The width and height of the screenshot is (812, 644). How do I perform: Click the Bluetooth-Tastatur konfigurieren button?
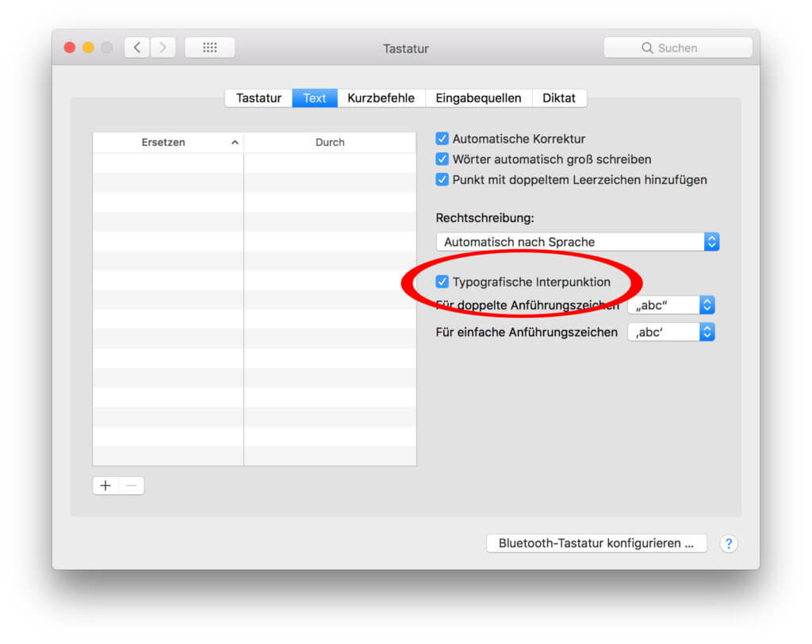(596, 543)
